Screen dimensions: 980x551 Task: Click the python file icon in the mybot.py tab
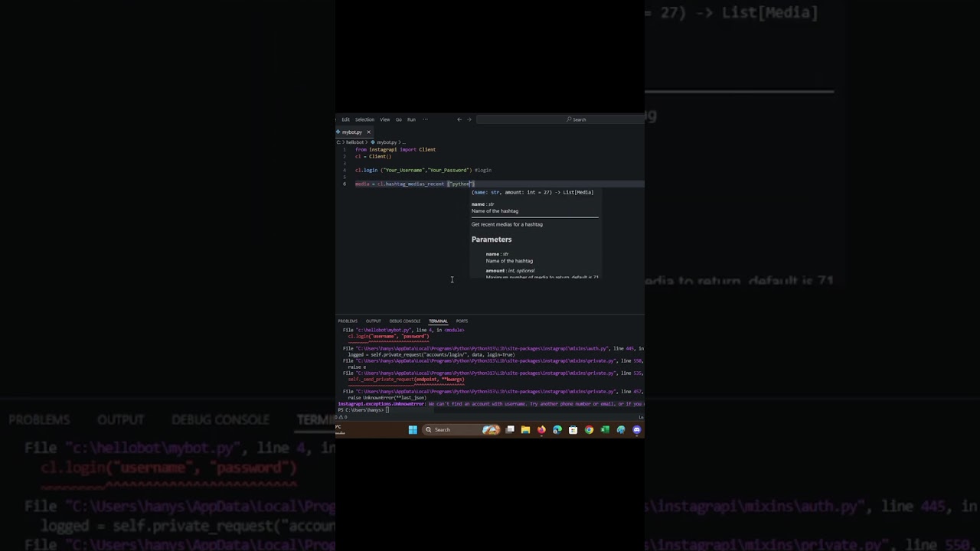338,132
